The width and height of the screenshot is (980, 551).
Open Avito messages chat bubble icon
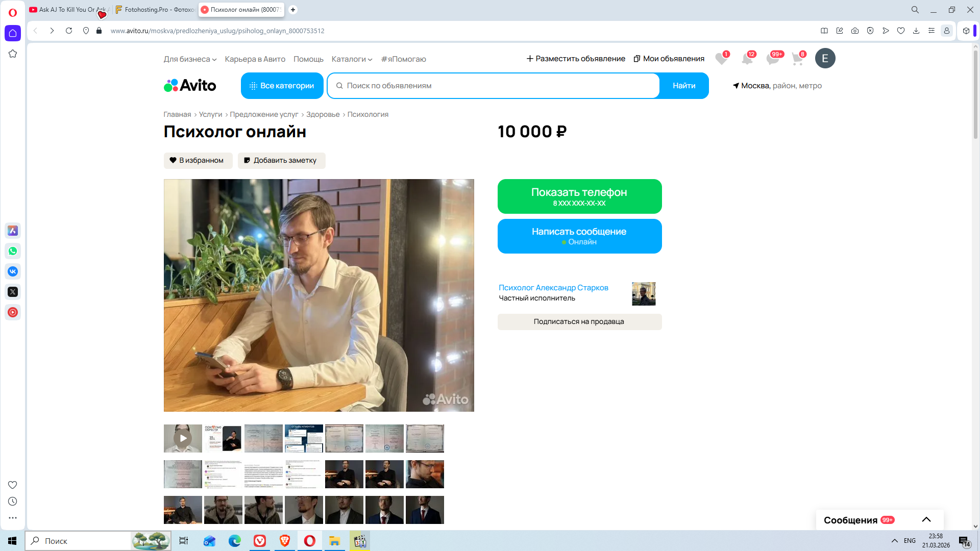point(772,59)
